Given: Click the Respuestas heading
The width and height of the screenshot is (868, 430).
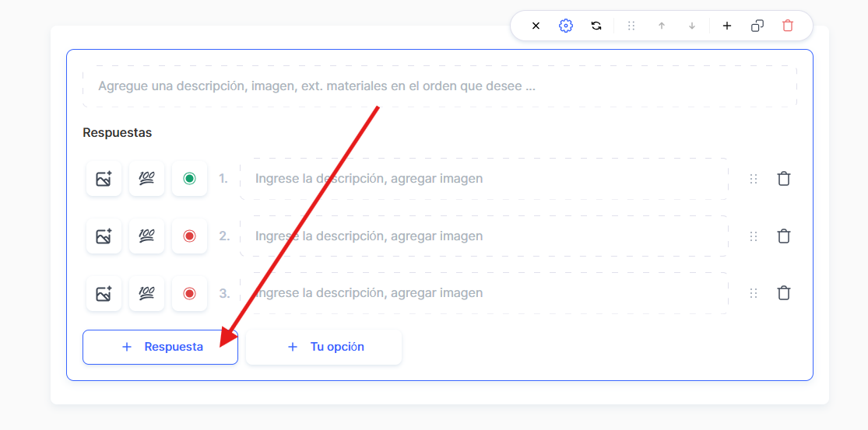Looking at the screenshot, I should click(x=118, y=133).
